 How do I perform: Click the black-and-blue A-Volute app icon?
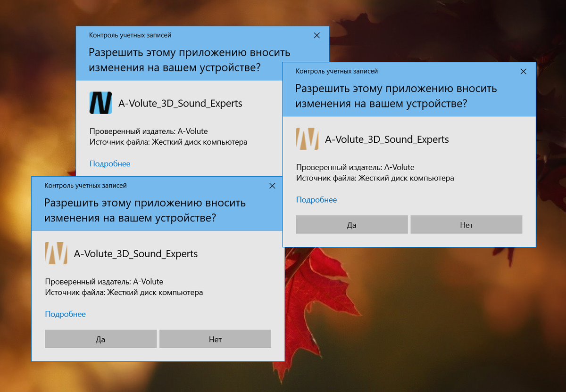click(x=100, y=103)
